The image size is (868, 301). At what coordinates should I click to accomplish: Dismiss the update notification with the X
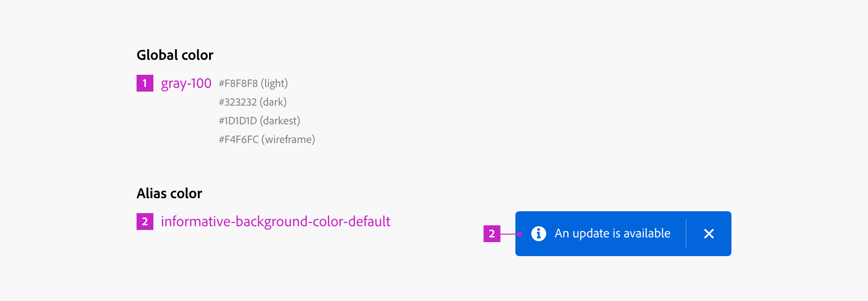(x=709, y=234)
